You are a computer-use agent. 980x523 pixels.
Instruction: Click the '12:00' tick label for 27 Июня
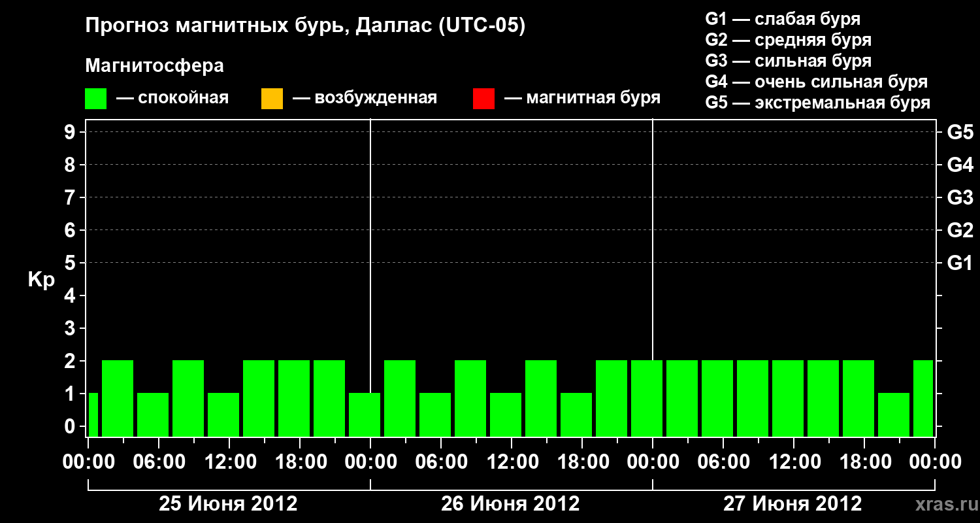[794, 462]
